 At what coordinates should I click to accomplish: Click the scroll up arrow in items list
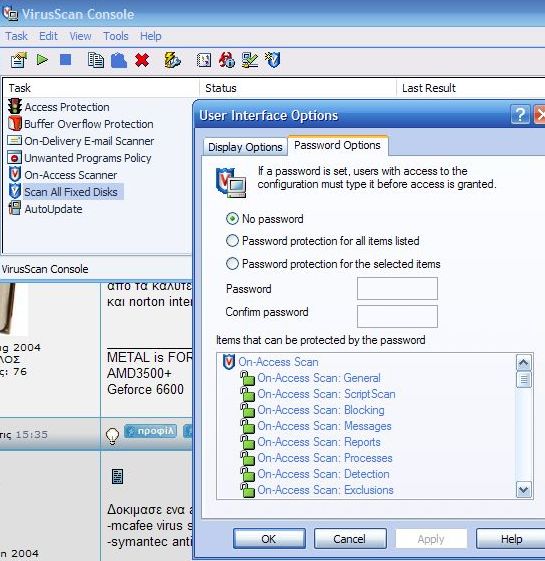(x=524, y=363)
